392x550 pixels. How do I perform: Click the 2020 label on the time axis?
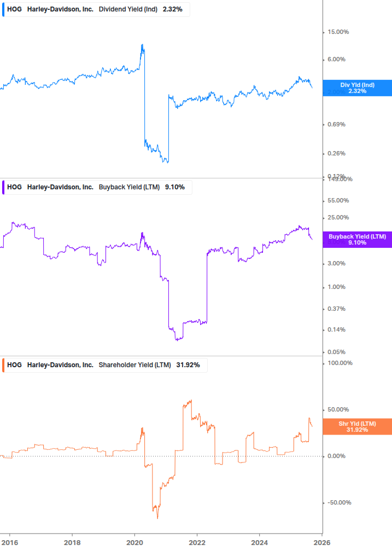tap(134, 542)
